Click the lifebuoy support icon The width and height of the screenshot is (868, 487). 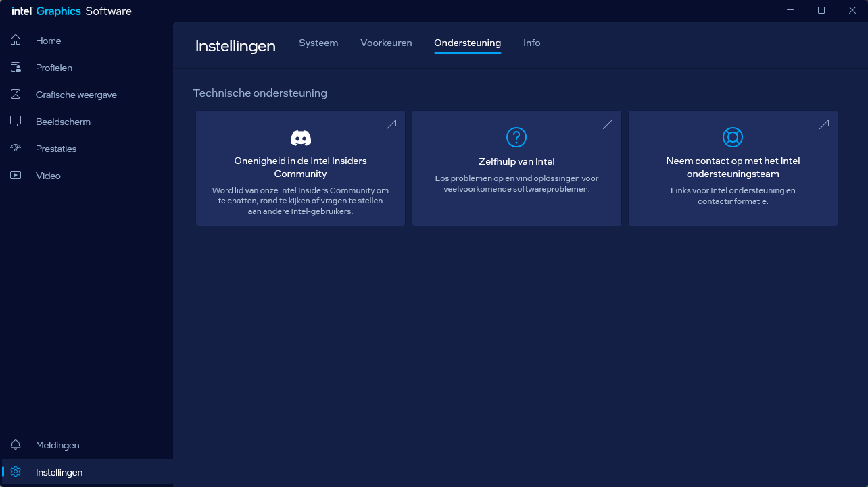tap(733, 137)
